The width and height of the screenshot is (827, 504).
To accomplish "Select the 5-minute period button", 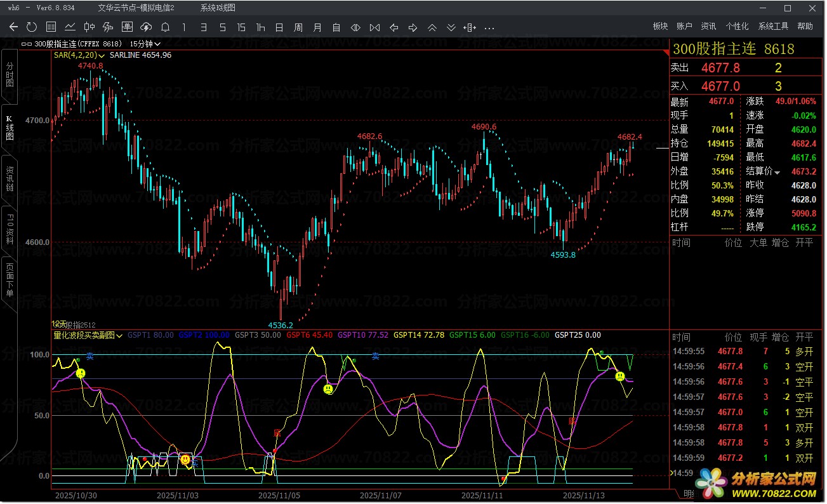I will [x=222, y=27].
